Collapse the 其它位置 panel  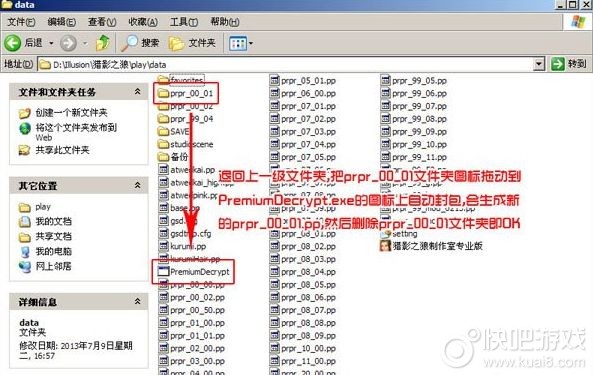point(138,185)
